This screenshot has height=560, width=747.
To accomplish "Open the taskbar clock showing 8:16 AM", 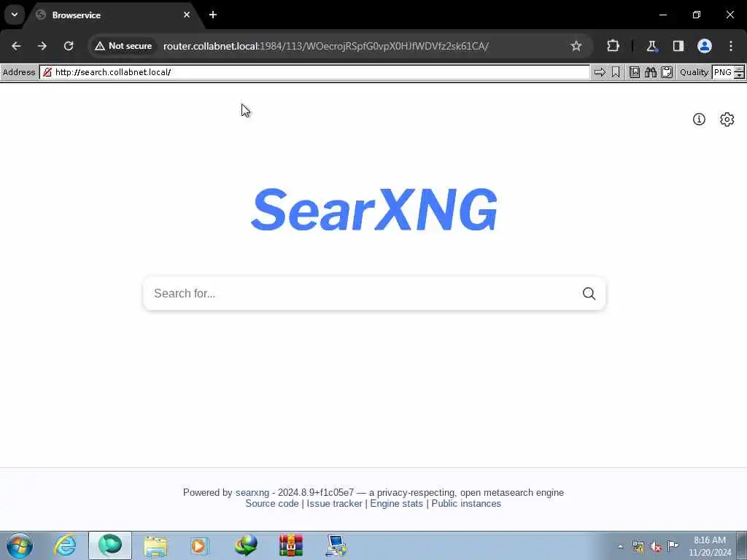I will coord(709,546).
